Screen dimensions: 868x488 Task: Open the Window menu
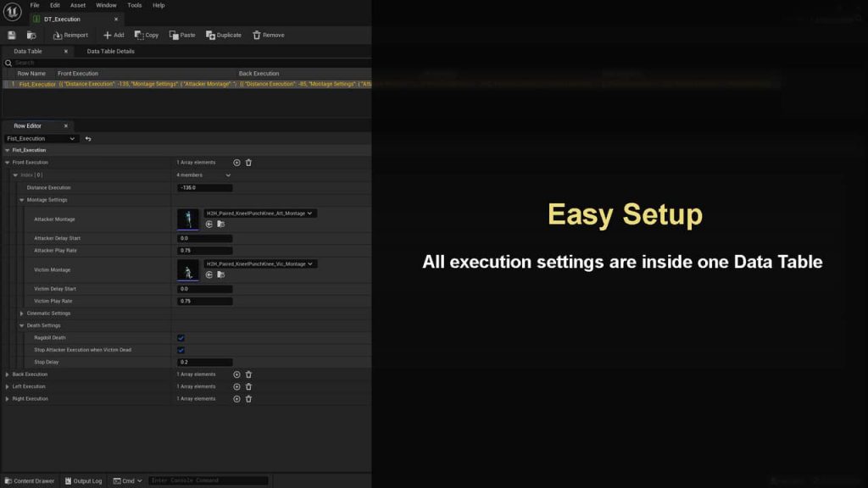[106, 6]
